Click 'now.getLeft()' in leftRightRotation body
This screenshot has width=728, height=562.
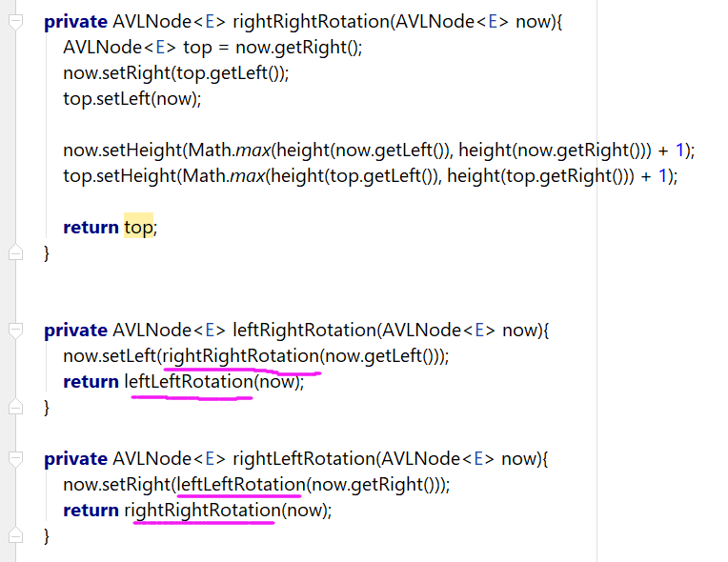click(x=380, y=356)
